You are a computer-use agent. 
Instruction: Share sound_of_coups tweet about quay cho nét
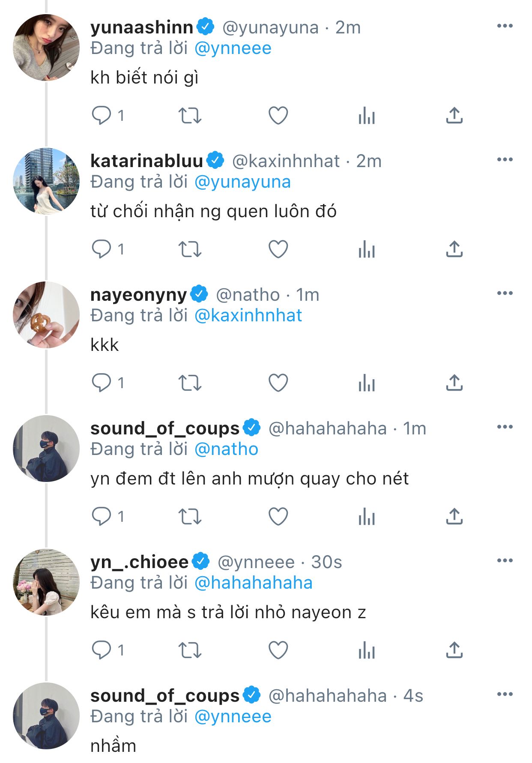coord(454,517)
